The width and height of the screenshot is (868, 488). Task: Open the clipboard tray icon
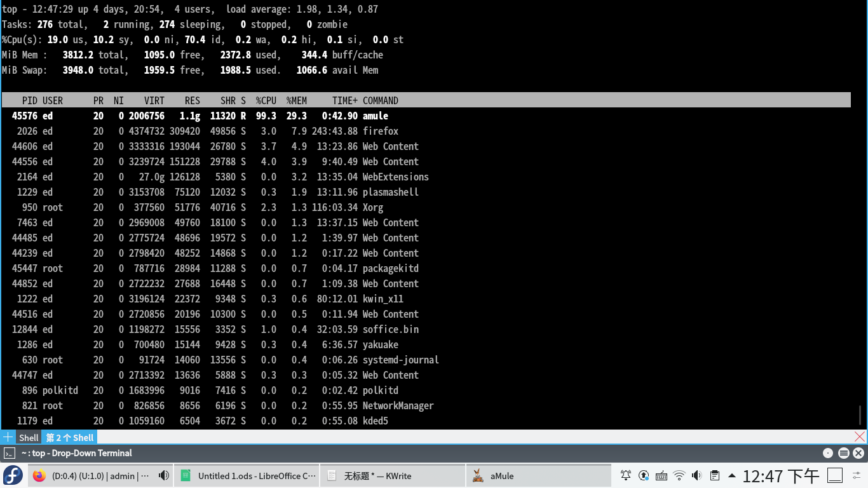click(715, 475)
